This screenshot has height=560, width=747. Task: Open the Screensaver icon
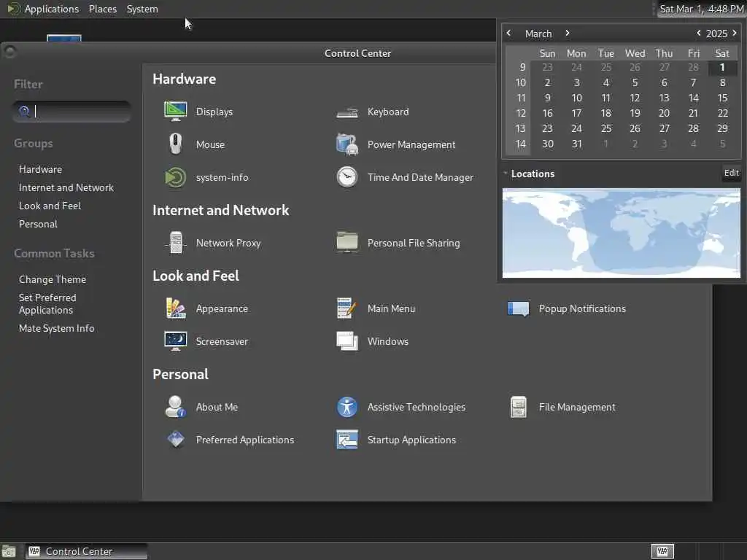click(x=175, y=341)
